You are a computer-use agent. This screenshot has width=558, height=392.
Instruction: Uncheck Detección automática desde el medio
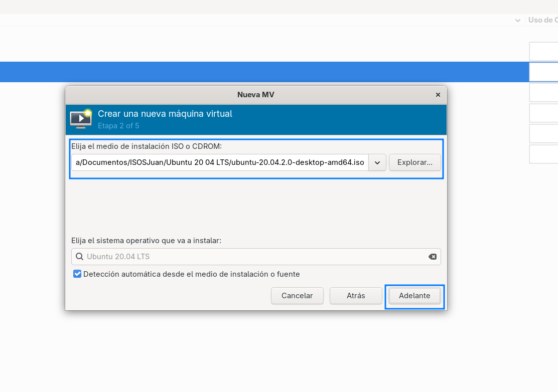coord(77,274)
